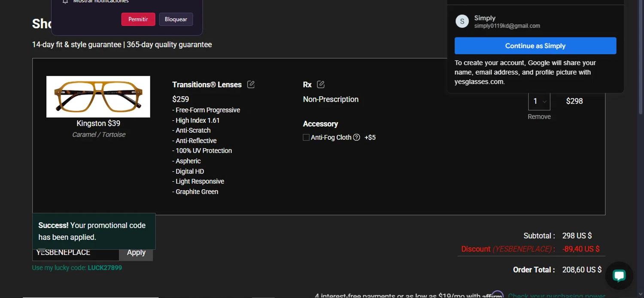Click the simply0119kd@gmail.com email address
Viewport: 644px width, 298px height.
tap(507, 26)
